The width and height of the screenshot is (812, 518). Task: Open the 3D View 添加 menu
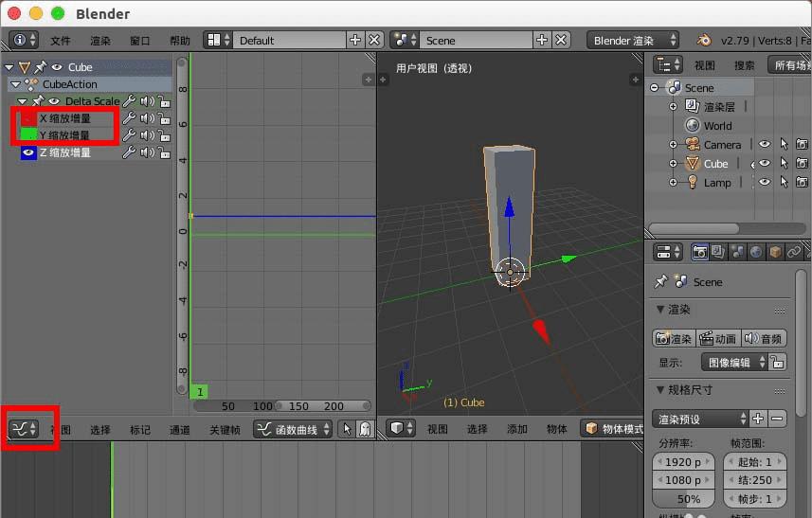[x=516, y=428]
